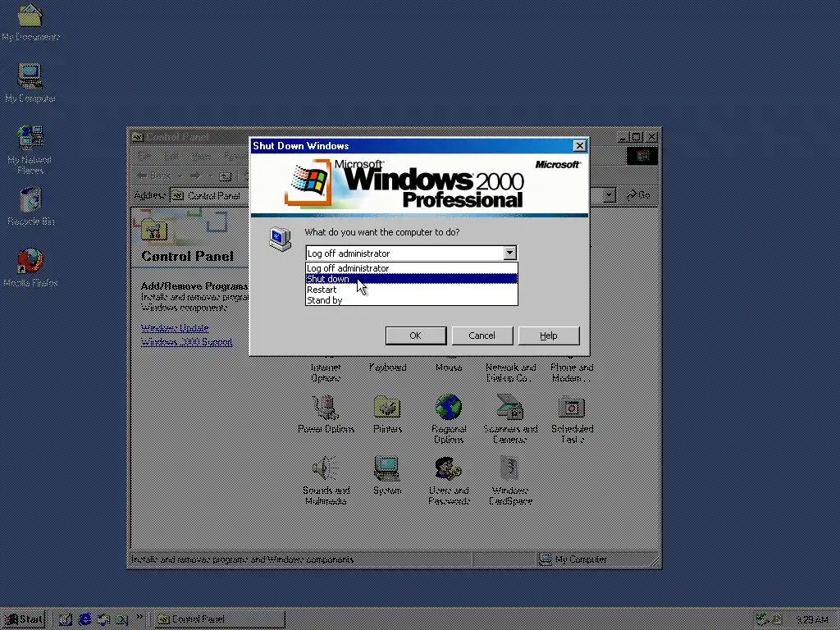The image size is (840, 630).
Task: Click Back button in Control Panel toolbar
Action: click(155, 176)
